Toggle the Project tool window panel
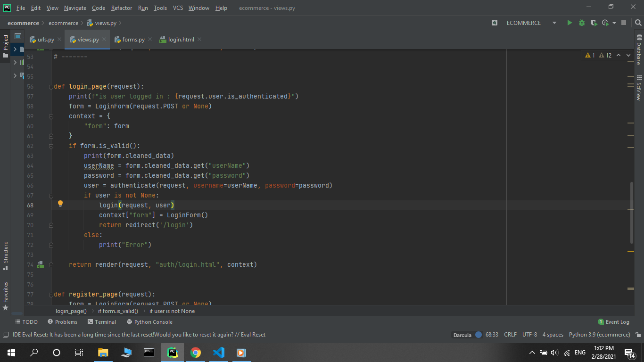The width and height of the screenshot is (644, 362). [6, 46]
